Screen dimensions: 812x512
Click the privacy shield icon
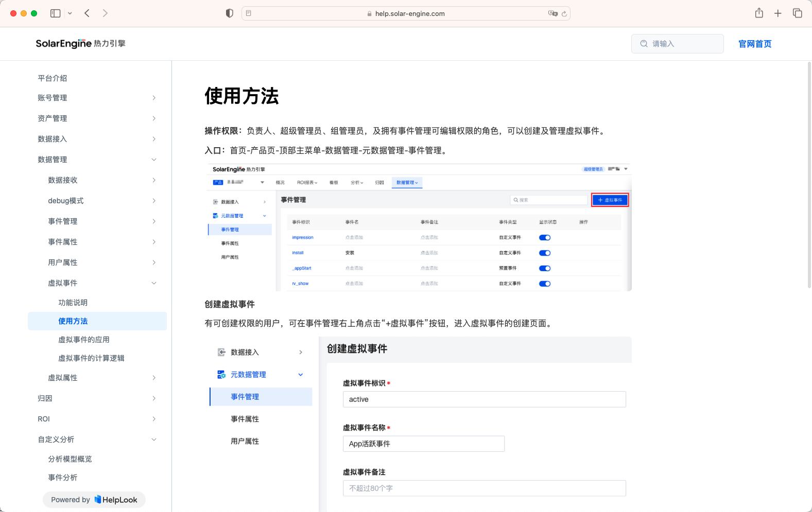tap(230, 13)
